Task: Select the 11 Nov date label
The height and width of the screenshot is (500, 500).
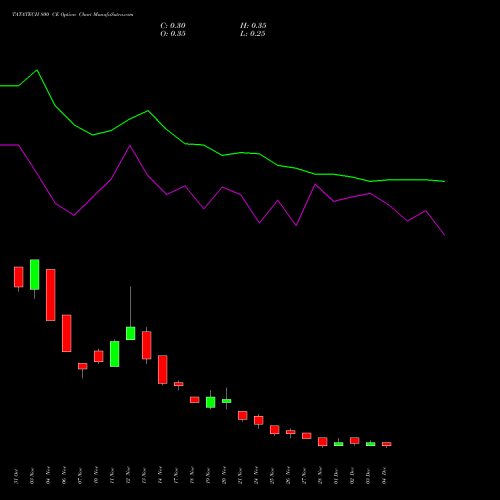Action: pos(112,476)
